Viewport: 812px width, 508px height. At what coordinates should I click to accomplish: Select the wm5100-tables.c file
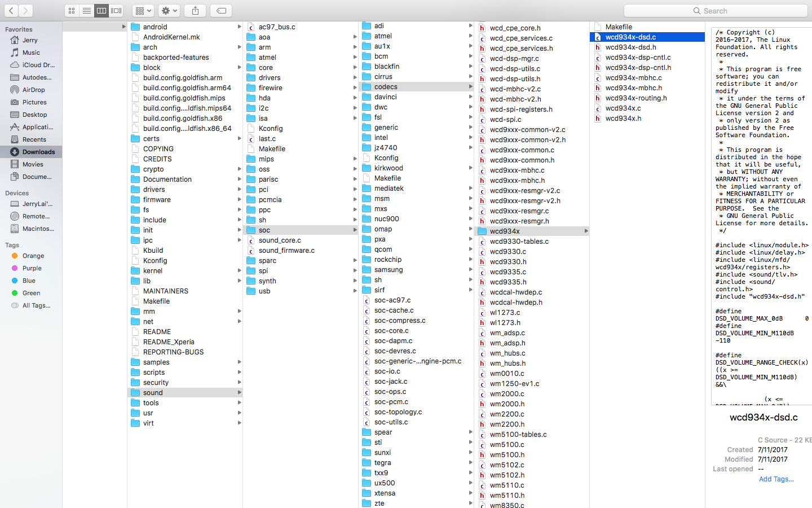click(x=532, y=434)
